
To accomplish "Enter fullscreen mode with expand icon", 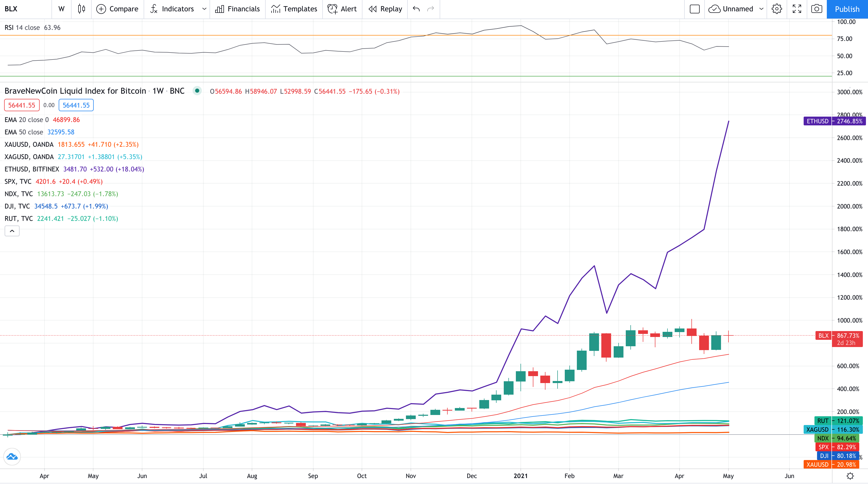I will [x=797, y=9].
